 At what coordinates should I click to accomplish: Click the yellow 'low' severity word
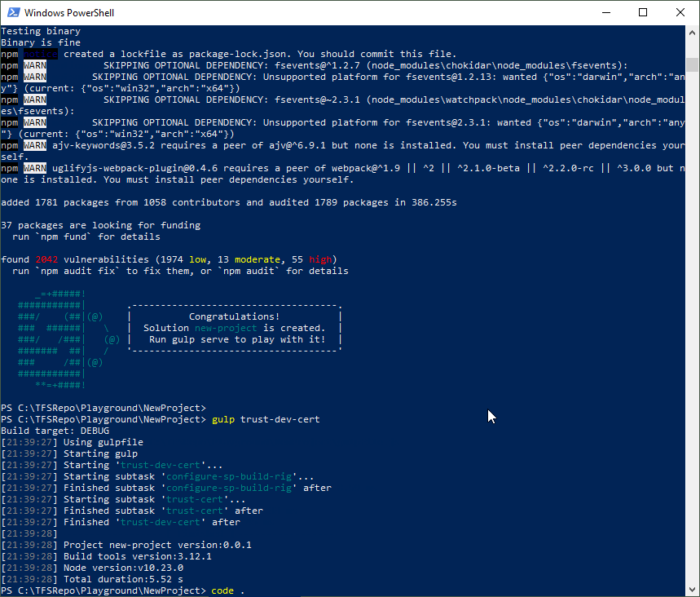point(197,259)
